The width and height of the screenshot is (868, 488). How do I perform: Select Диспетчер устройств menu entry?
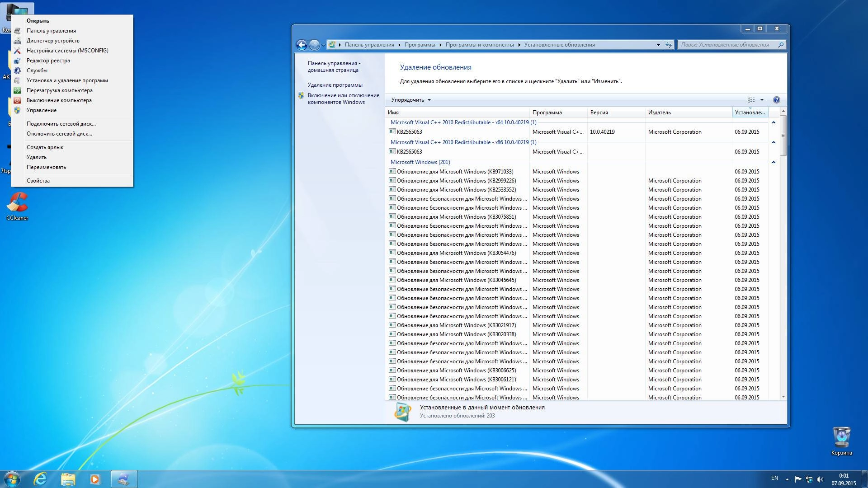[72, 41]
